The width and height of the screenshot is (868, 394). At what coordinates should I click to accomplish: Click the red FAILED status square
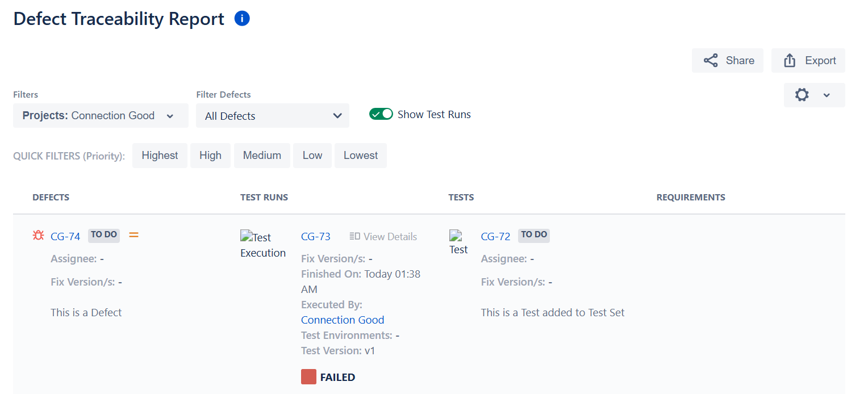pyautogui.click(x=308, y=377)
